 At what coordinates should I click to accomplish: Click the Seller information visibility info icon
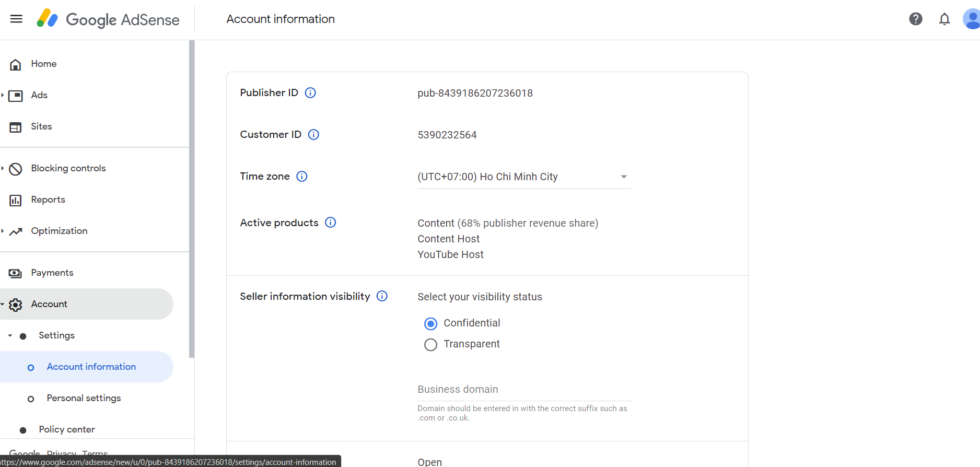382,296
